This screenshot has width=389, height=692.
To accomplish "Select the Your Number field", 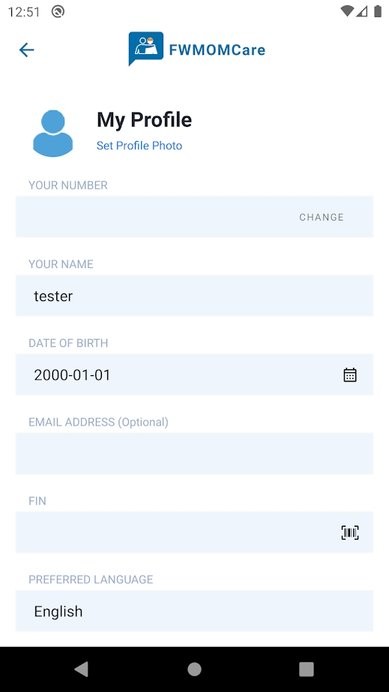I will pyautogui.click(x=194, y=217).
